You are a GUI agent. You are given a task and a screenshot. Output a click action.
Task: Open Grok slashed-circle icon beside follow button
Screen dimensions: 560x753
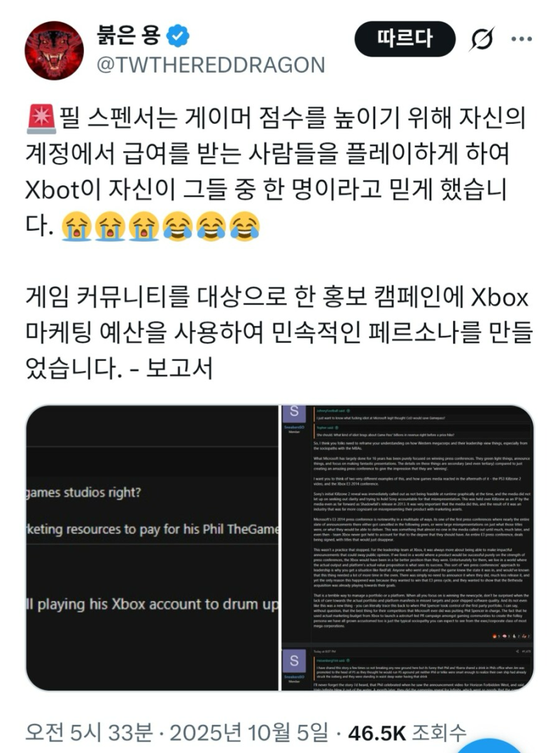point(482,39)
